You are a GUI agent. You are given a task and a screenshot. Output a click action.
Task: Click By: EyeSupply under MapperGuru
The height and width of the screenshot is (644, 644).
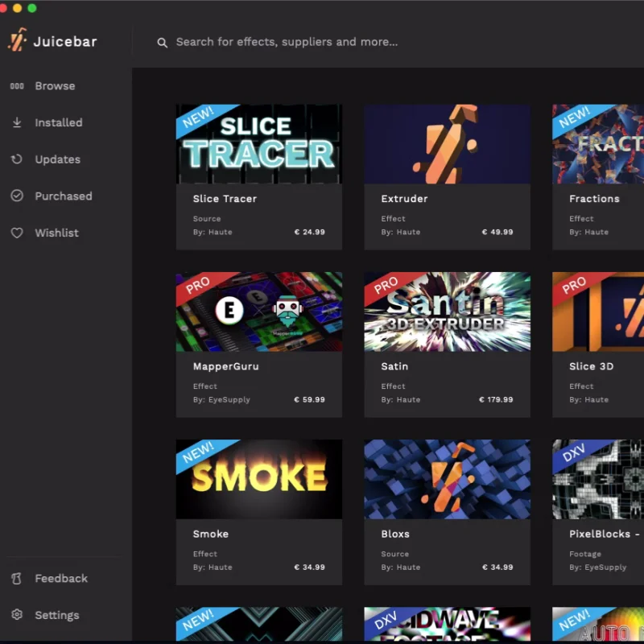221,399
